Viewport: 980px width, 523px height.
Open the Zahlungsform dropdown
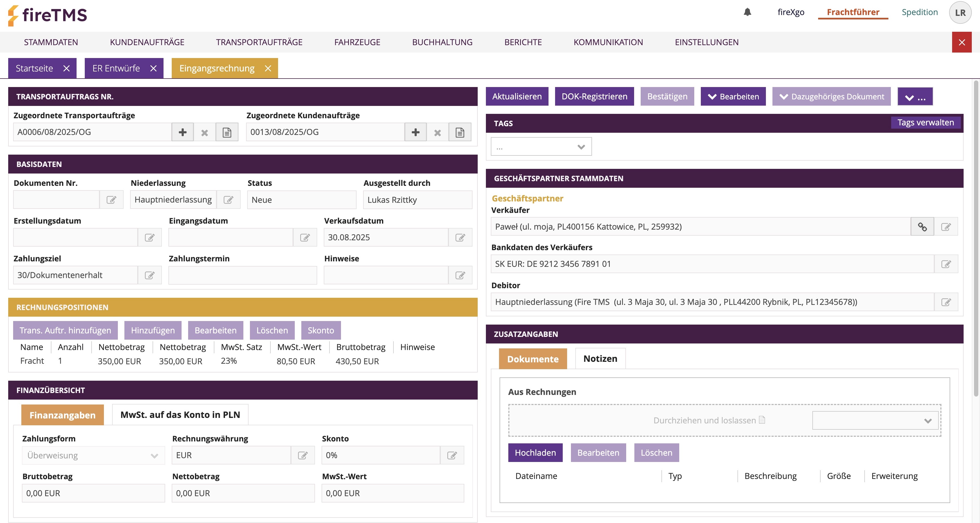[93, 455]
